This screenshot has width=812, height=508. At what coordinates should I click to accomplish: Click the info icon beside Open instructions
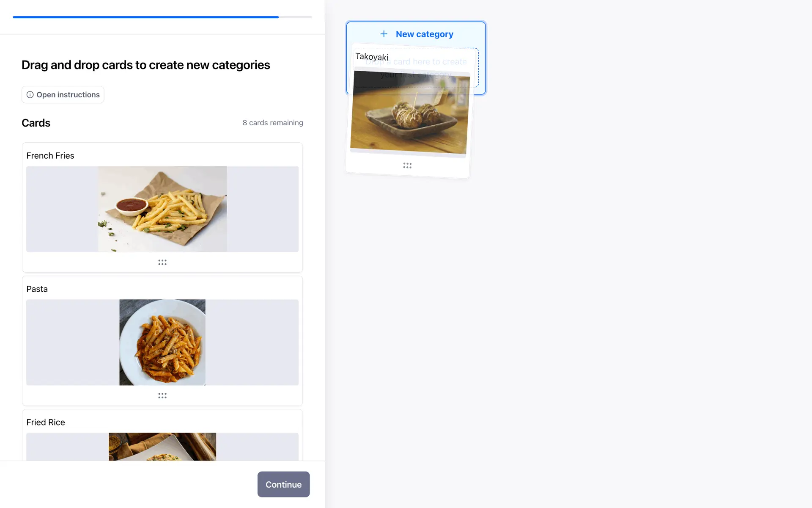(30, 95)
